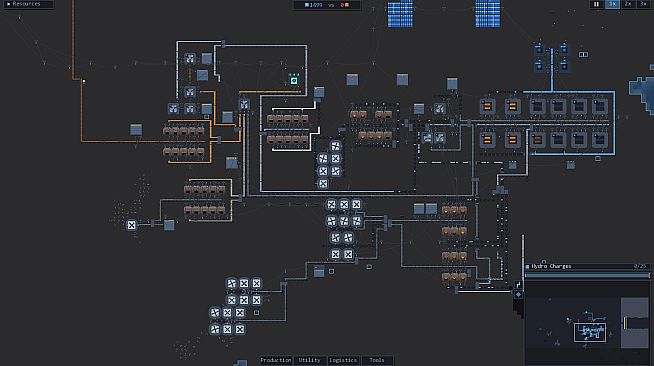Pause the game simulation
The width and height of the screenshot is (654, 366).
596,4
